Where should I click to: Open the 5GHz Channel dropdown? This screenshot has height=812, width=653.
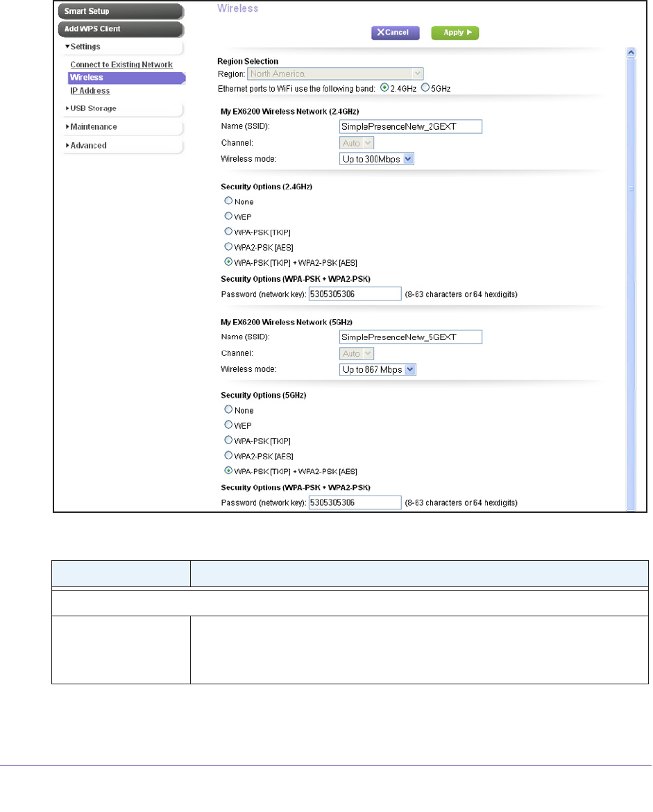pyautogui.click(x=356, y=354)
